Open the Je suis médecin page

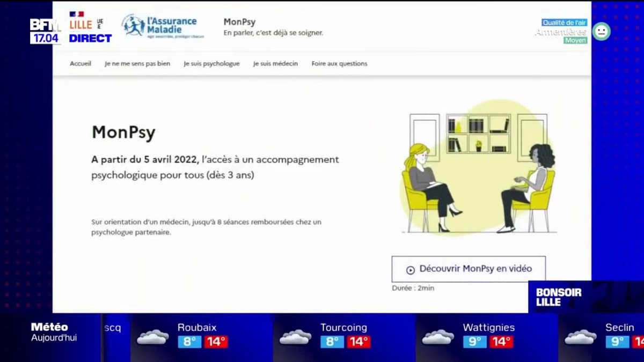[275, 63]
